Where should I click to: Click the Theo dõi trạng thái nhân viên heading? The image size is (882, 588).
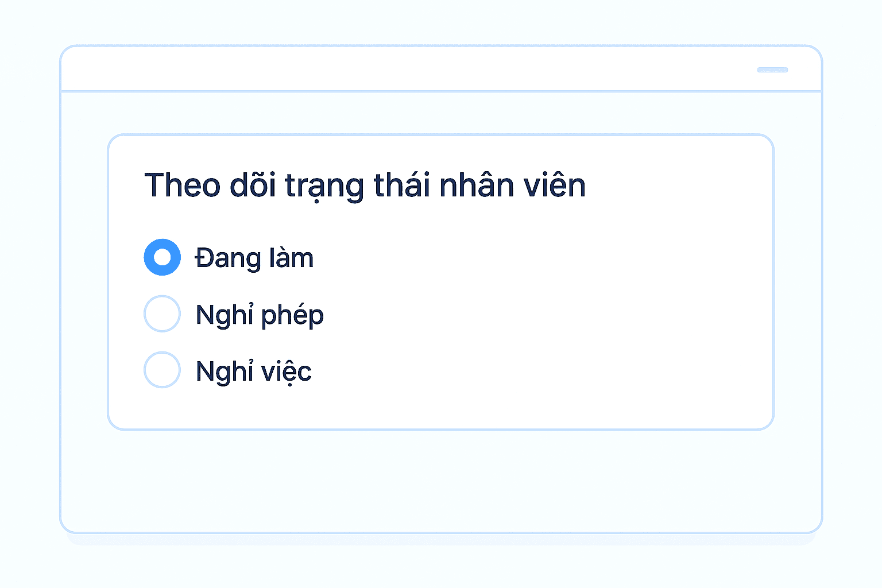365,185
